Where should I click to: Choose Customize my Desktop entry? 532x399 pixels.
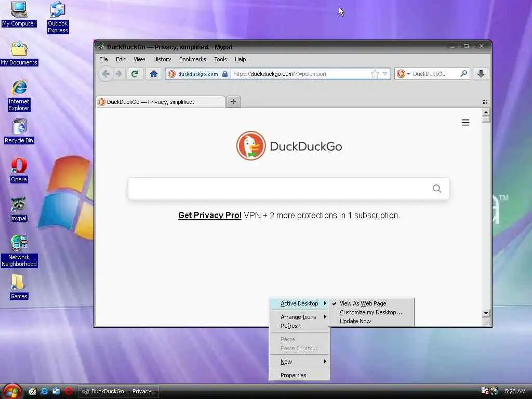pyautogui.click(x=372, y=312)
